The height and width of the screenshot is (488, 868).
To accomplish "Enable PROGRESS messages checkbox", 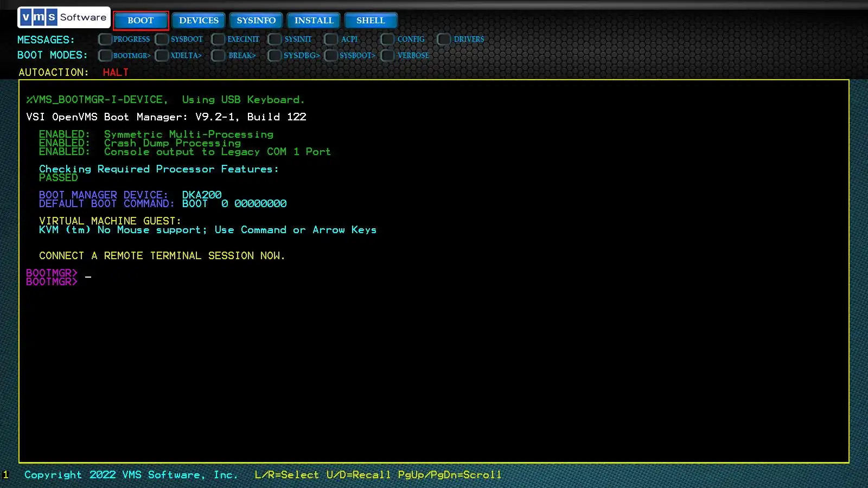I will [x=105, y=39].
